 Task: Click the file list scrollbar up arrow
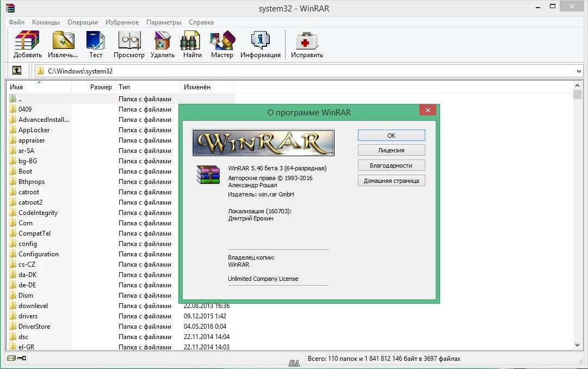577,85
